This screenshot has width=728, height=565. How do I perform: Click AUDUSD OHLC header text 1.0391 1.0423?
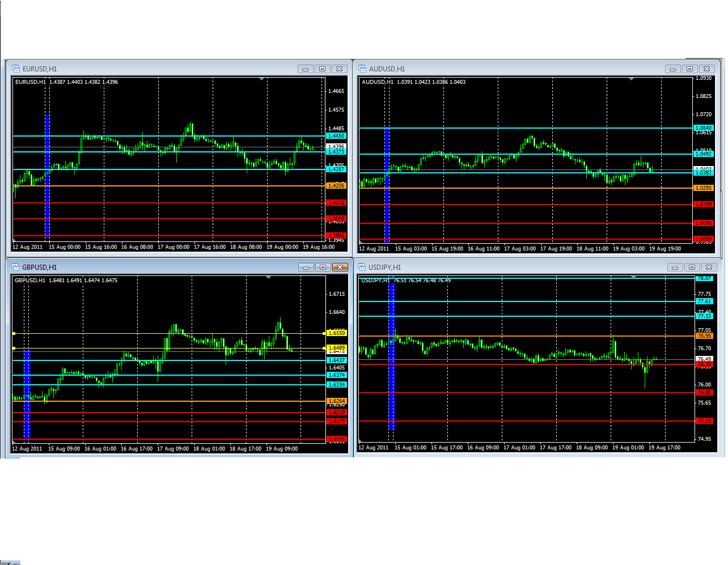click(413, 82)
